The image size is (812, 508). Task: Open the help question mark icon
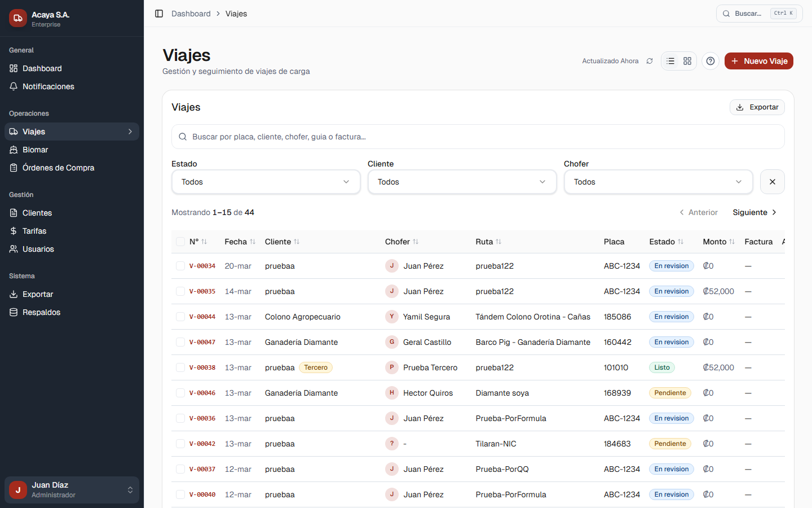710,61
